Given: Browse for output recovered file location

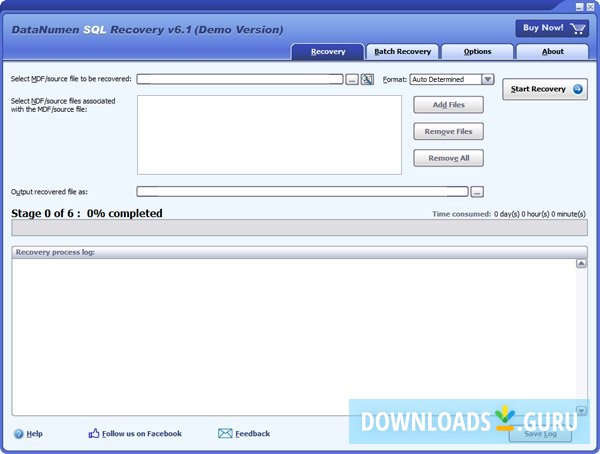Looking at the screenshot, I should pos(477,192).
